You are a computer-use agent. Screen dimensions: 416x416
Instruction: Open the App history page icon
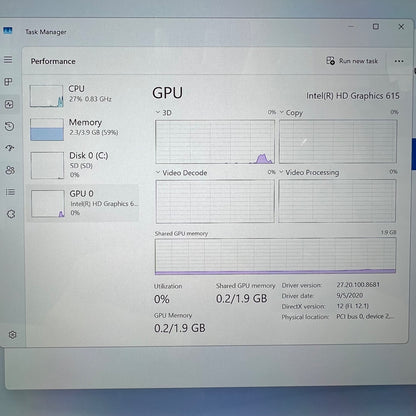tap(9, 126)
